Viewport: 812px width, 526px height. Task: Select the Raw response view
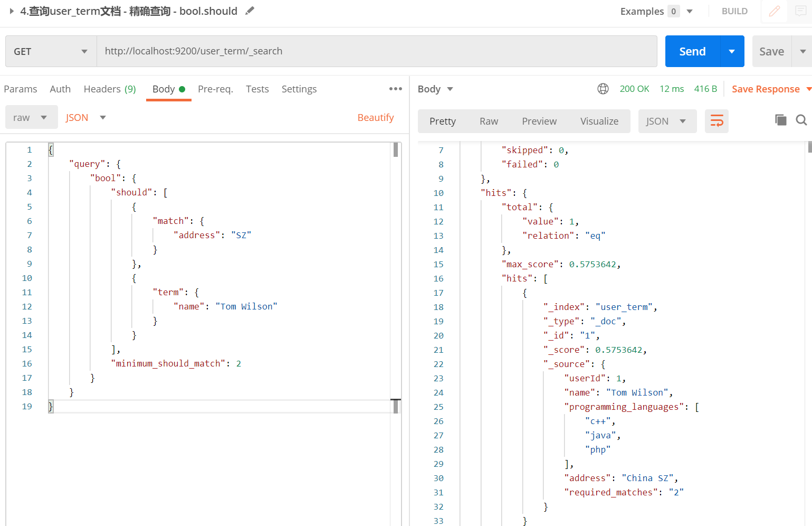[489, 121]
